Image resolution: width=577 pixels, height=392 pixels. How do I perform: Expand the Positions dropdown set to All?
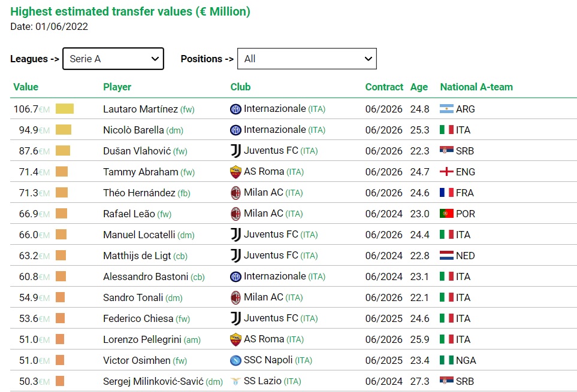point(307,59)
